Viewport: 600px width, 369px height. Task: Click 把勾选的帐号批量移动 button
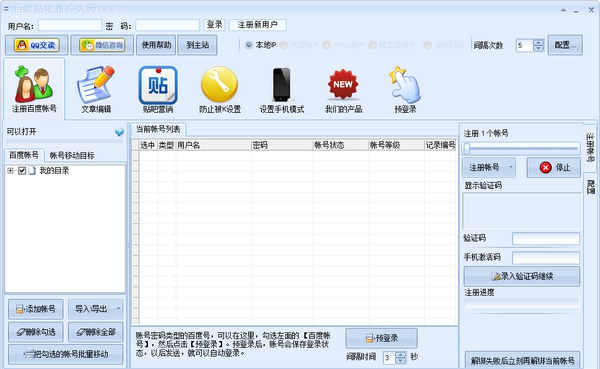coord(66,354)
